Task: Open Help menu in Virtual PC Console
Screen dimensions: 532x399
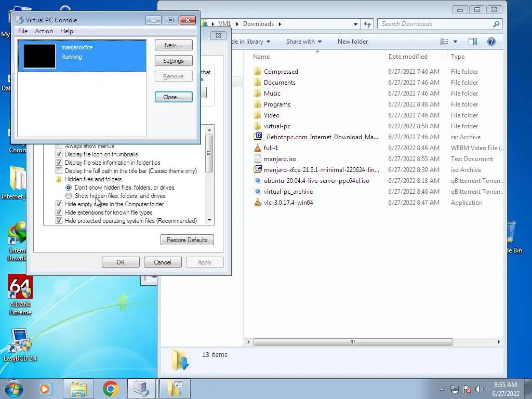Action: click(66, 31)
